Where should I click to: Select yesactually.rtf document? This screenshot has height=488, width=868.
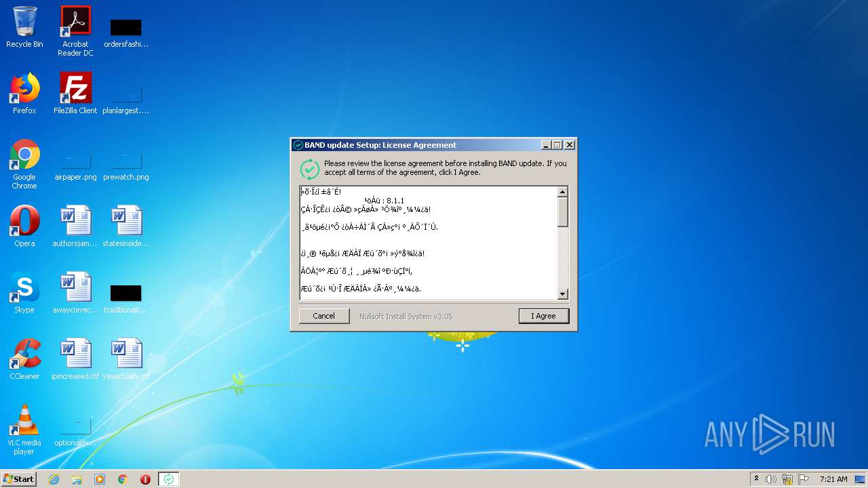tap(126, 359)
